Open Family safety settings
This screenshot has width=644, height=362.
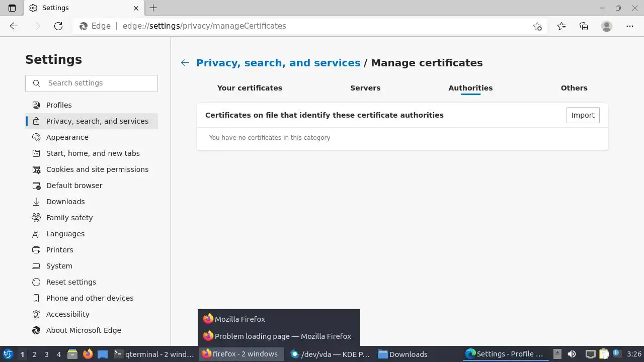pyautogui.click(x=92, y=218)
